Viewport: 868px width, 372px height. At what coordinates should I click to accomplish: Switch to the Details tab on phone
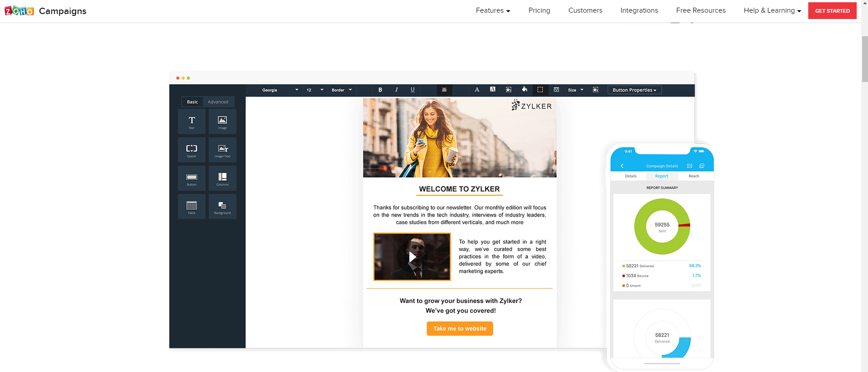click(x=631, y=176)
